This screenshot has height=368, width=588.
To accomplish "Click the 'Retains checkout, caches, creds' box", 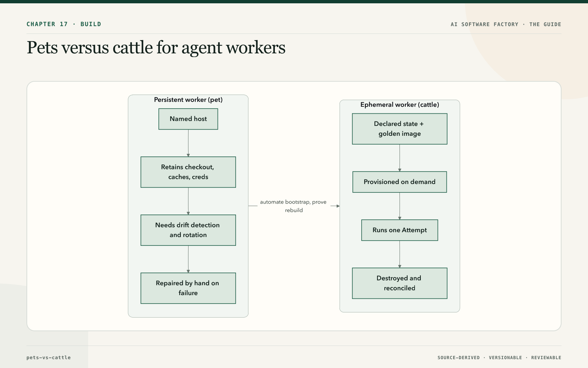I will point(188,172).
